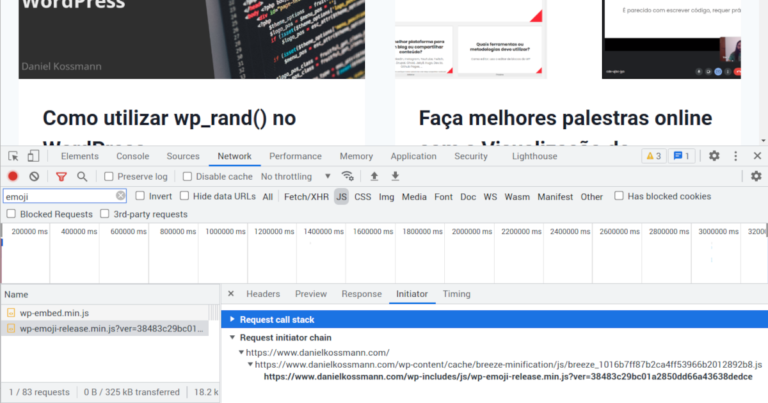Filter by Img requests
The width and height of the screenshot is (768, 403).
point(386,196)
